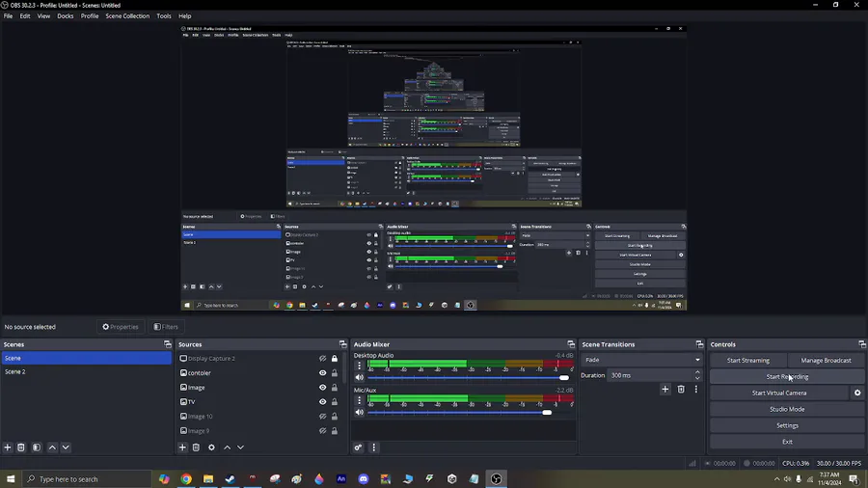Remove transition trash icon
The width and height of the screenshot is (868, 488).
681,389
